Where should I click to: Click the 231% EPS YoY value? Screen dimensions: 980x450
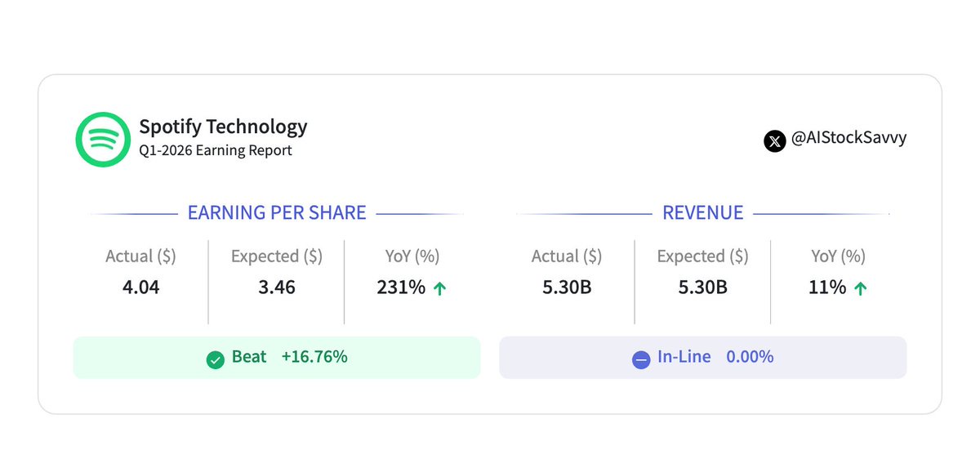coord(401,287)
